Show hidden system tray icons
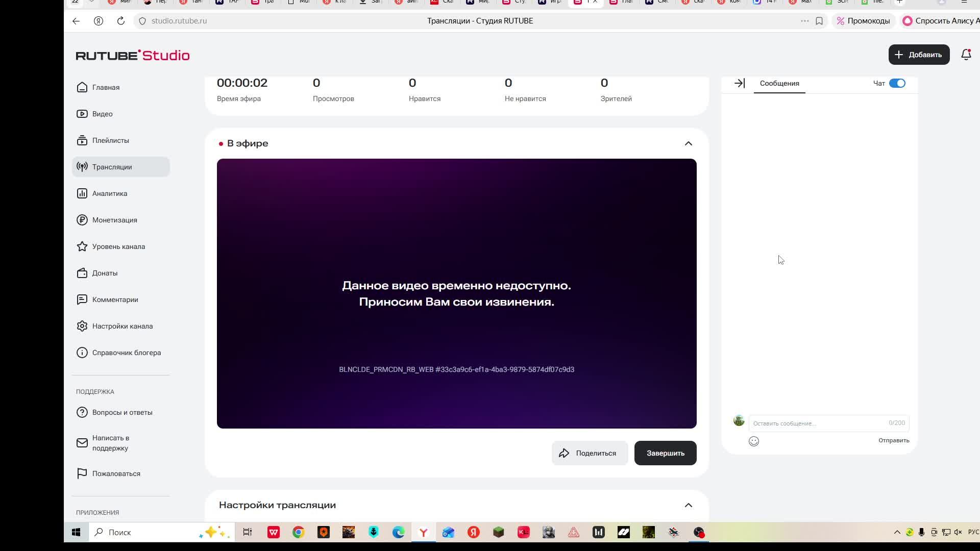 tap(897, 532)
